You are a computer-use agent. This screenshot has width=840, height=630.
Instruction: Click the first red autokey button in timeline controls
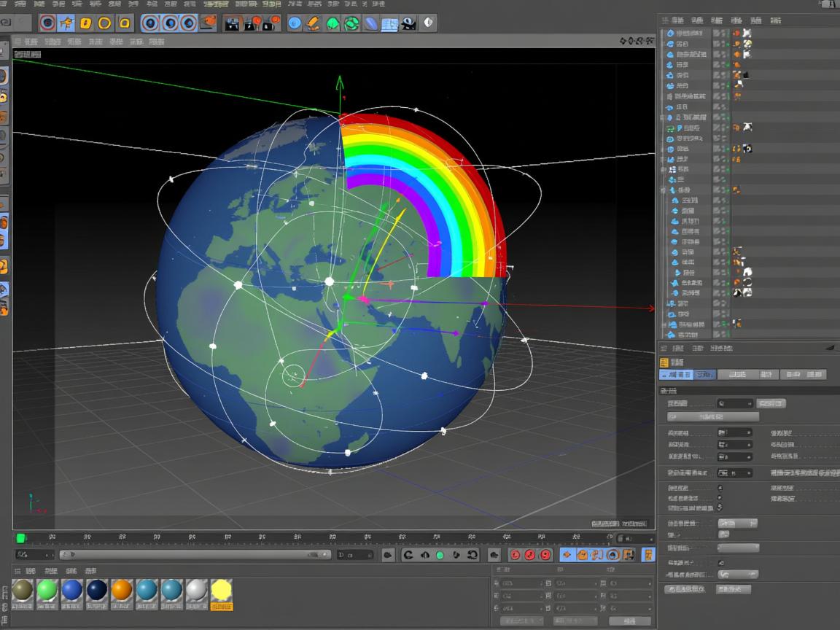pyautogui.click(x=514, y=555)
